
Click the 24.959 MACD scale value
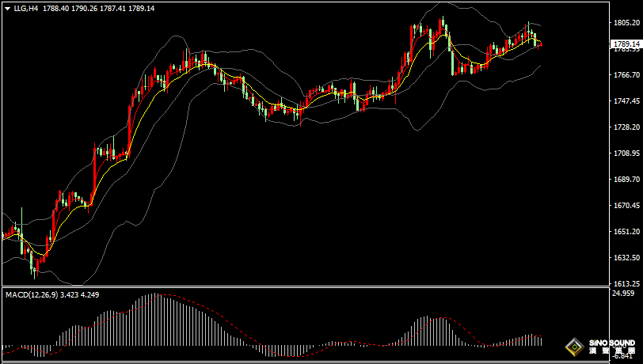pyautogui.click(x=623, y=294)
